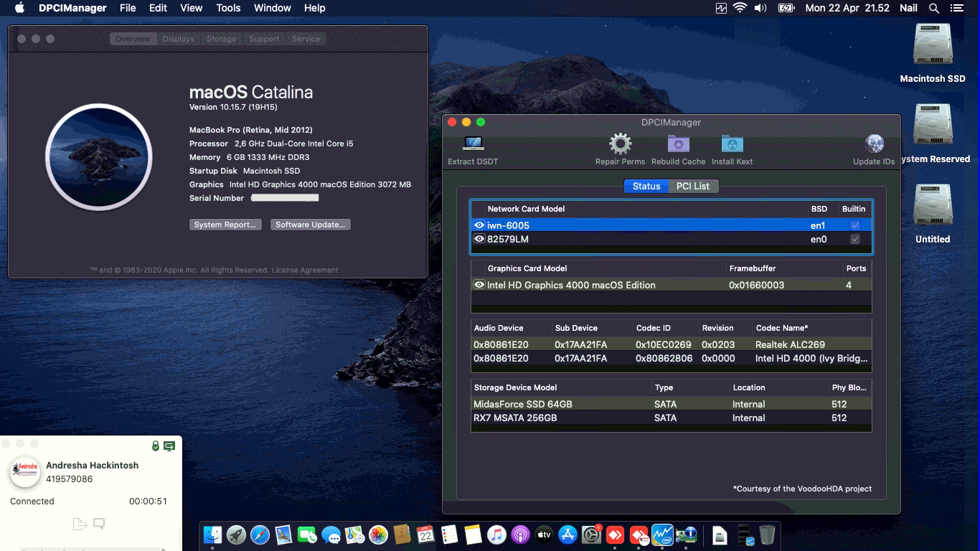Open Photos from the Dock
This screenshot has height=551, width=980.
pyautogui.click(x=378, y=534)
